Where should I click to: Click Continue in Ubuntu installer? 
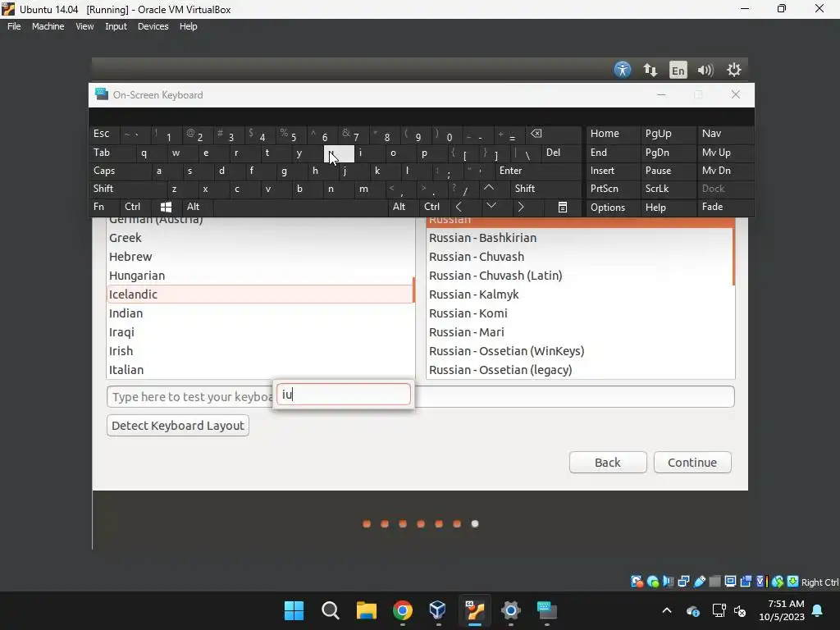tap(692, 463)
